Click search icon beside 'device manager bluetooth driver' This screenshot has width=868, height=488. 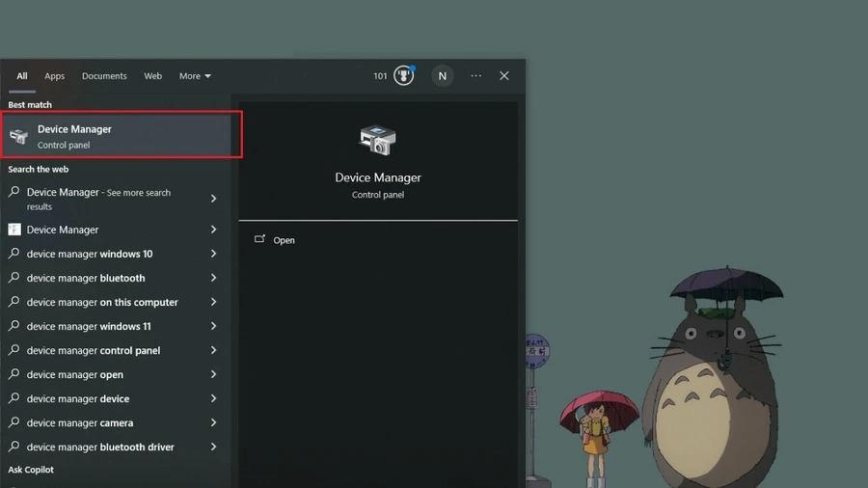click(14, 447)
